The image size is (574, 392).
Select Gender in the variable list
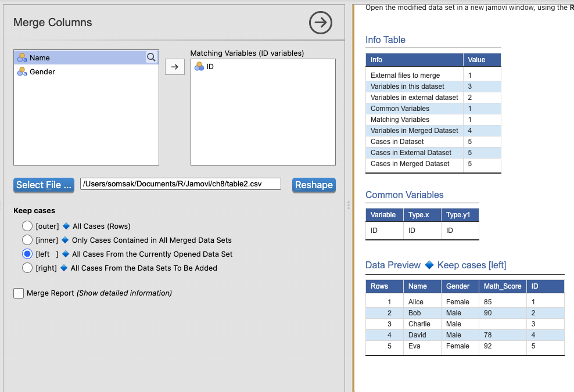click(42, 71)
